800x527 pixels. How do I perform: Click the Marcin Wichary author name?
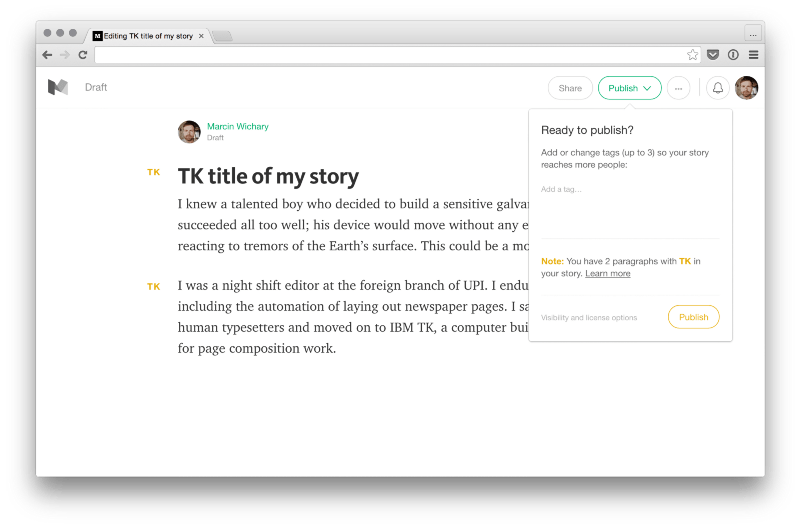tap(237, 127)
